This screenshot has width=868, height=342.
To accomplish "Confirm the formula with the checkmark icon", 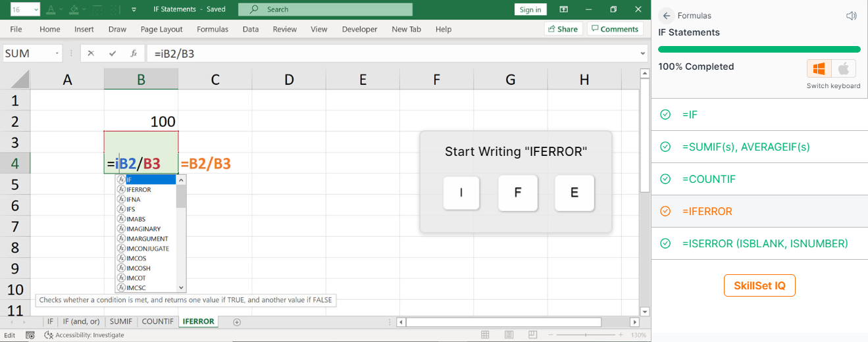I will tap(113, 54).
